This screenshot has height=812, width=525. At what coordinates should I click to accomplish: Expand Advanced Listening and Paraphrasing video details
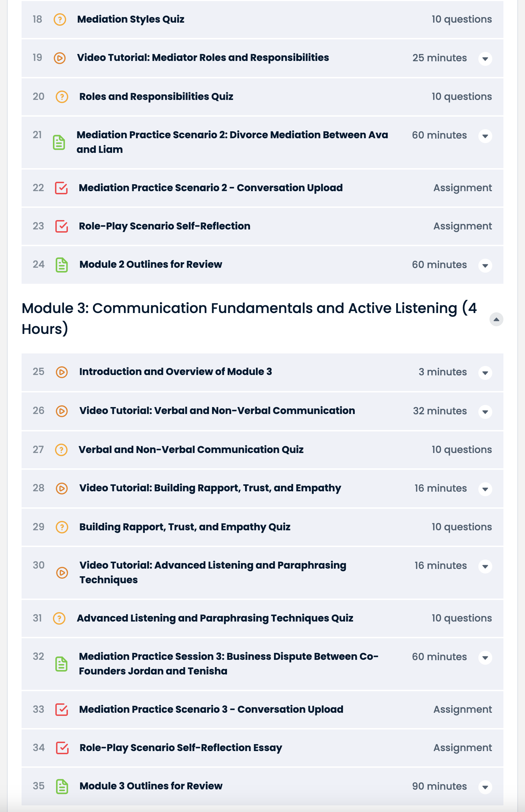[x=485, y=566]
